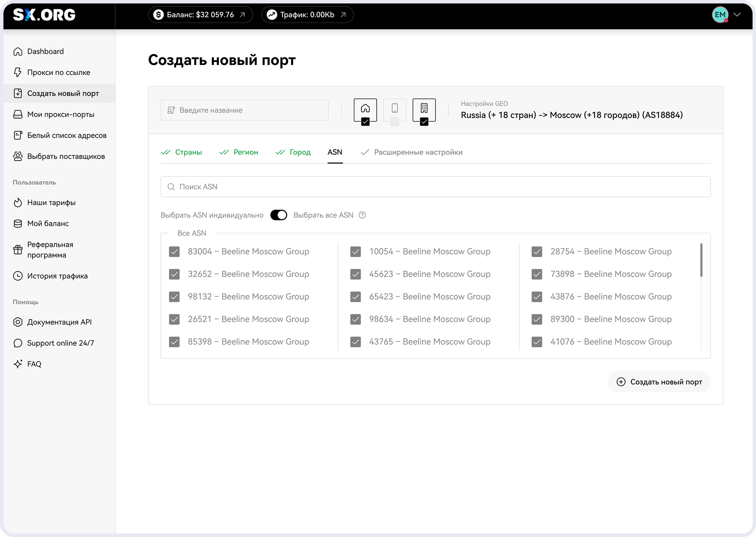This screenshot has height=537, width=756.
Task: Uncheck ASN 83004 Beeline Moscow Group
Action: point(174,252)
